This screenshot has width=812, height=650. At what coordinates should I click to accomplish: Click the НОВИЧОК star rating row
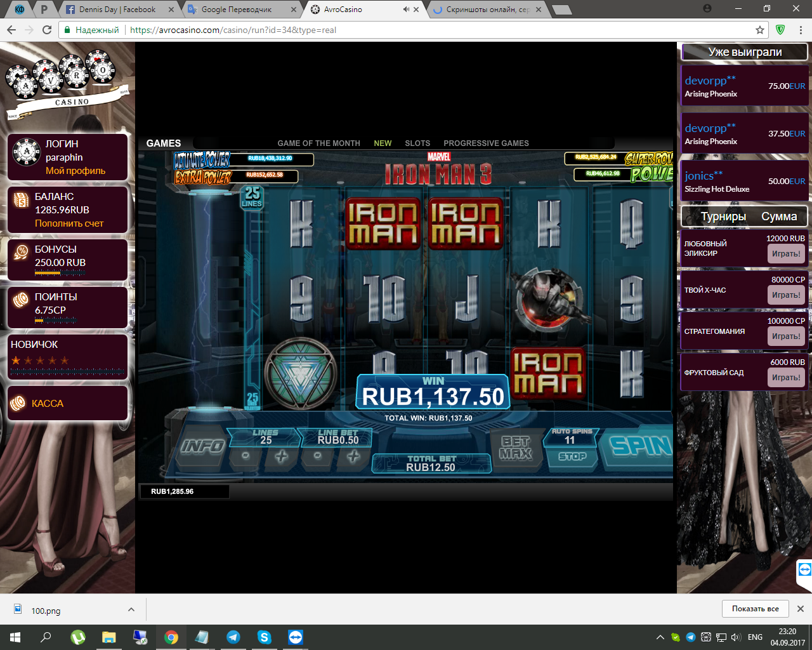40,361
